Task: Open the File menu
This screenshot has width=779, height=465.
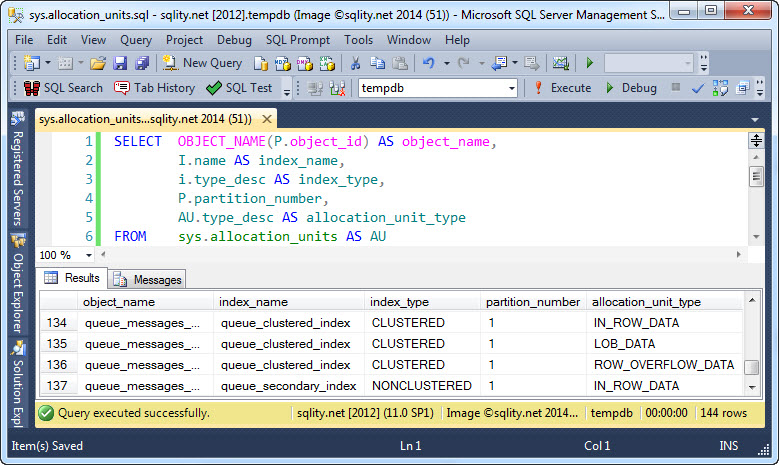Action: pyautogui.click(x=24, y=40)
